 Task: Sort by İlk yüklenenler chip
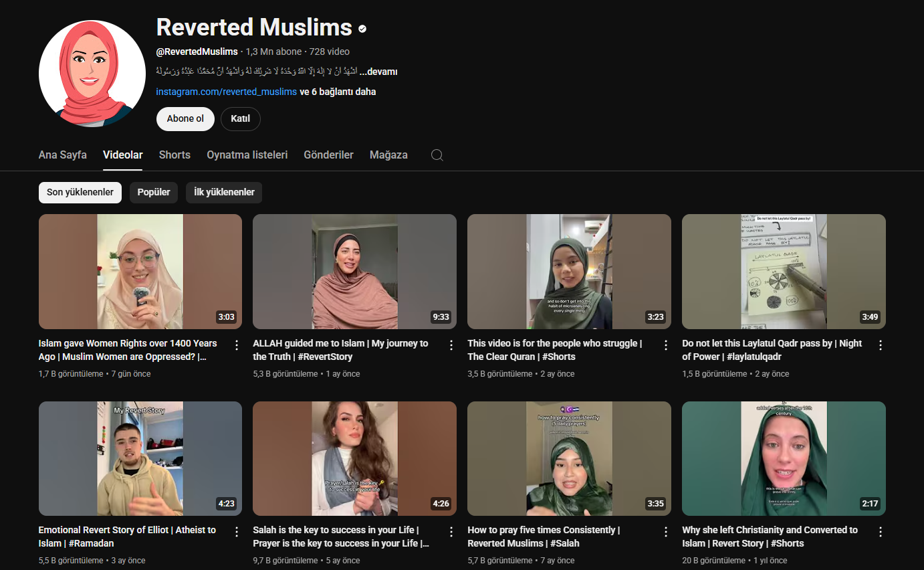[224, 192]
